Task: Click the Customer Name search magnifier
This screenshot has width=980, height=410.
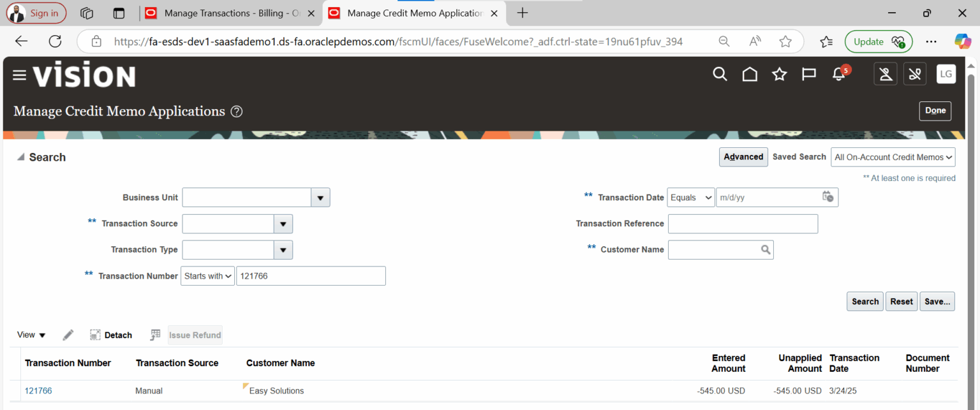Action: [766, 249]
